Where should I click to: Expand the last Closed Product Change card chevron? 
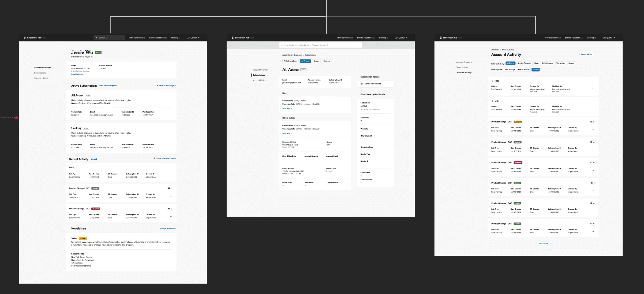coord(593,232)
